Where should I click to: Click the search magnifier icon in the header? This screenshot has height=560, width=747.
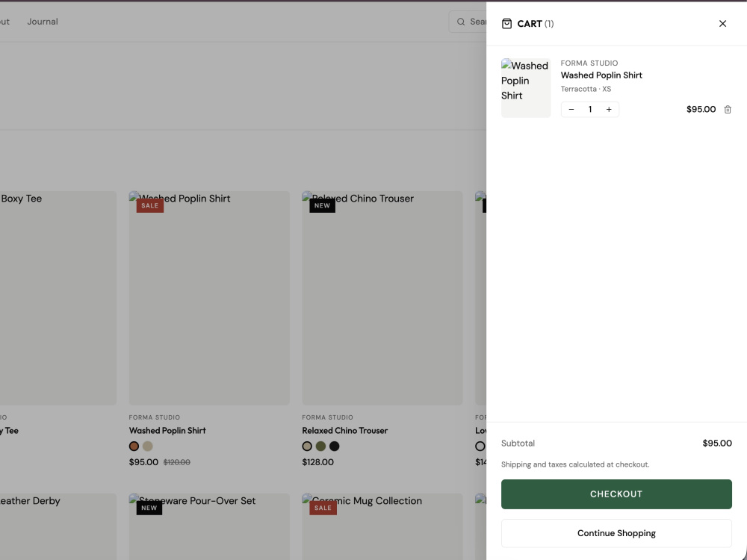pyautogui.click(x=461, y=22)
